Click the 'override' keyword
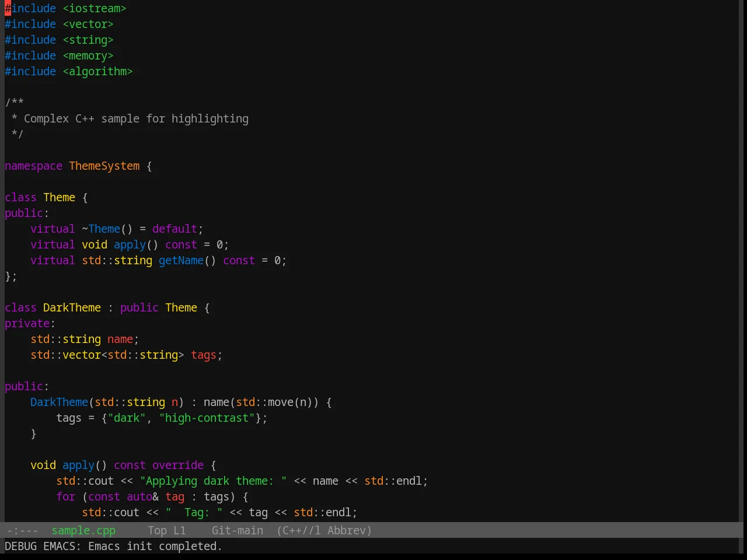This screenshot has height=560, width=747. coord(178,465)
